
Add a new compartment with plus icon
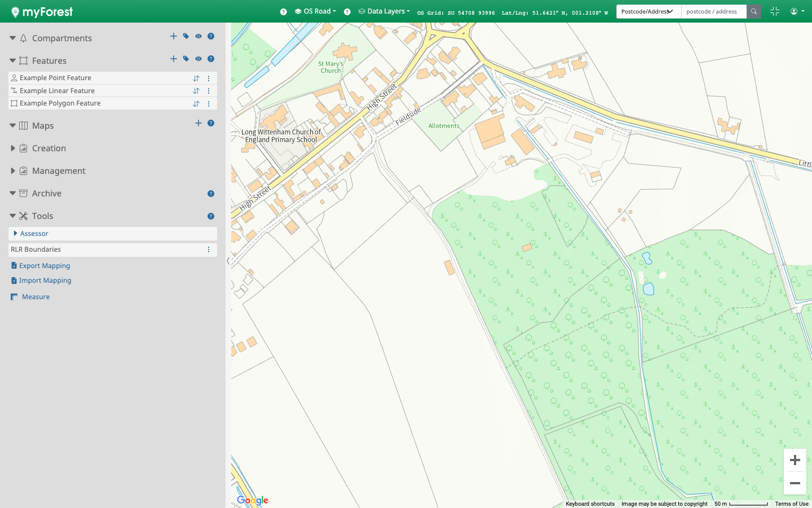point(174,36)
